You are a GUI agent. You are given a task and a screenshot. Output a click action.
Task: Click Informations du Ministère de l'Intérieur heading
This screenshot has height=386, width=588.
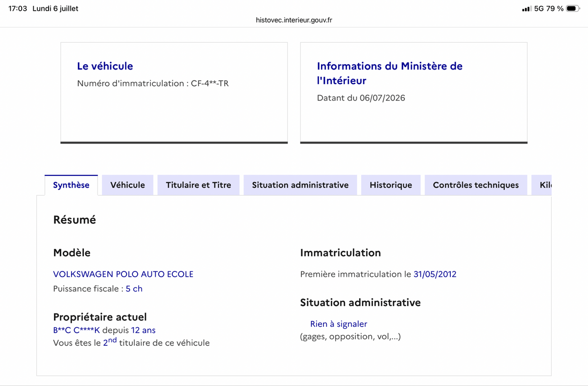390,73
